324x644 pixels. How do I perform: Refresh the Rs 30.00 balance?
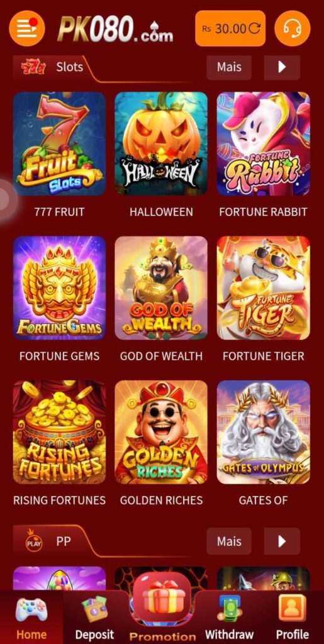255,28
